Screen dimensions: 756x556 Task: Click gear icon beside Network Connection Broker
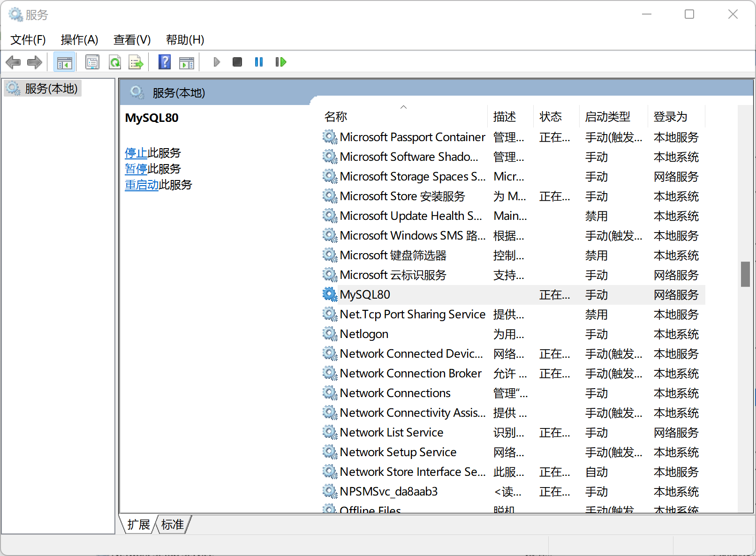pyautogui.click(x=330, y=373)
